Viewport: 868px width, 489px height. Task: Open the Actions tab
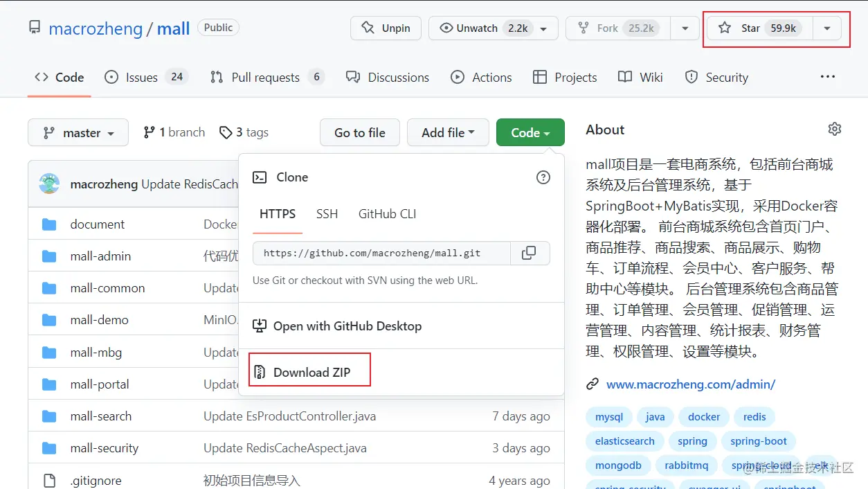tap(481, 77)
